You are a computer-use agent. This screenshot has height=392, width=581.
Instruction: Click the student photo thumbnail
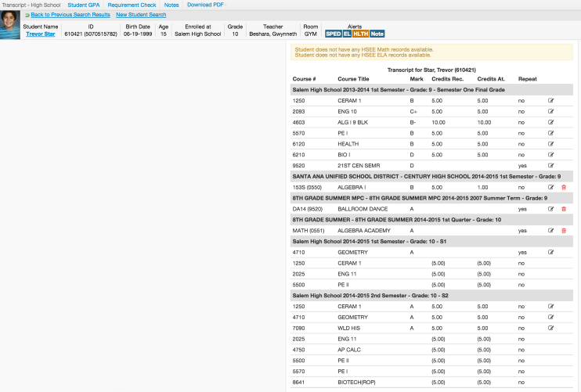coord(10,25)
